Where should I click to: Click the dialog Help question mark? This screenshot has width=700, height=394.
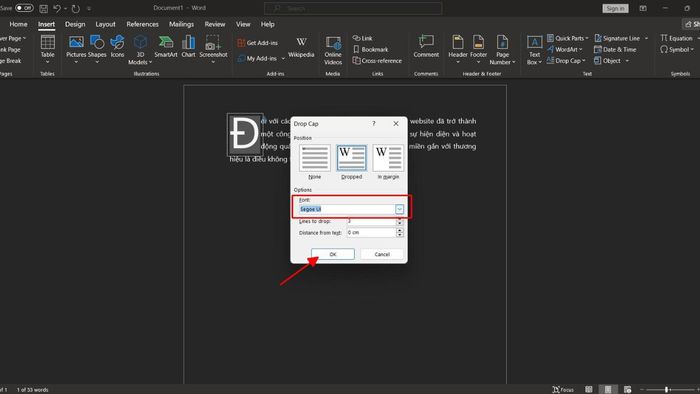click(x=374, y=124)
